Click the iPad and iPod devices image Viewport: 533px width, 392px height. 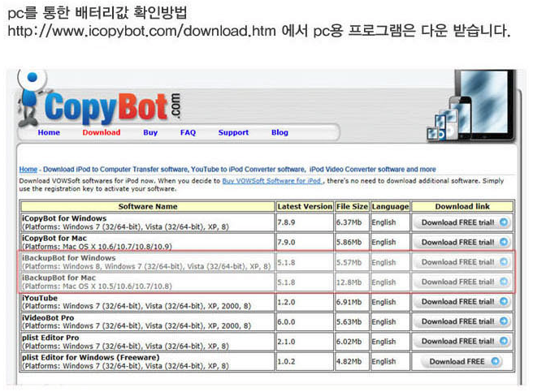pyautogui.click(x=471, y=106)
